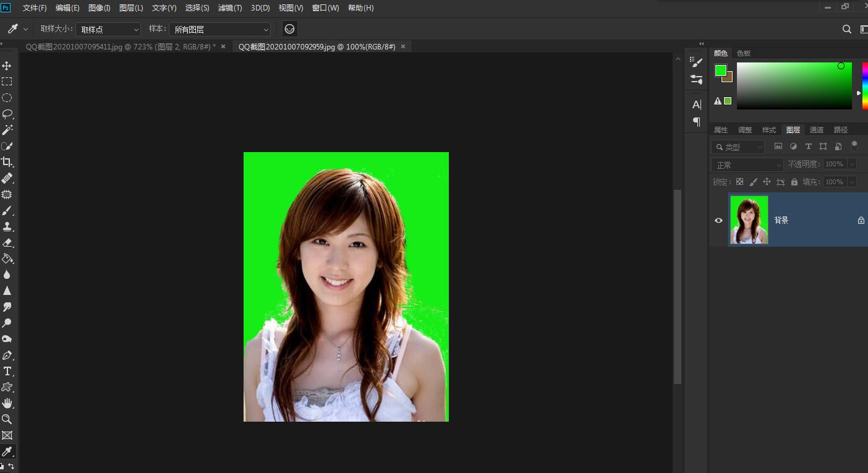
Task: Select the Move tool
Action: tap(7, 66)
